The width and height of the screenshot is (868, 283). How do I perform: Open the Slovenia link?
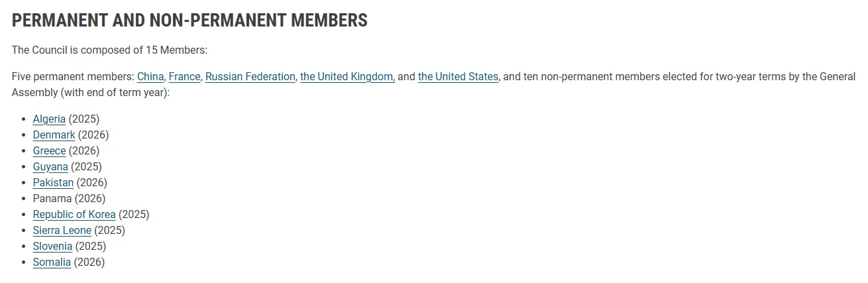point(52,246)
